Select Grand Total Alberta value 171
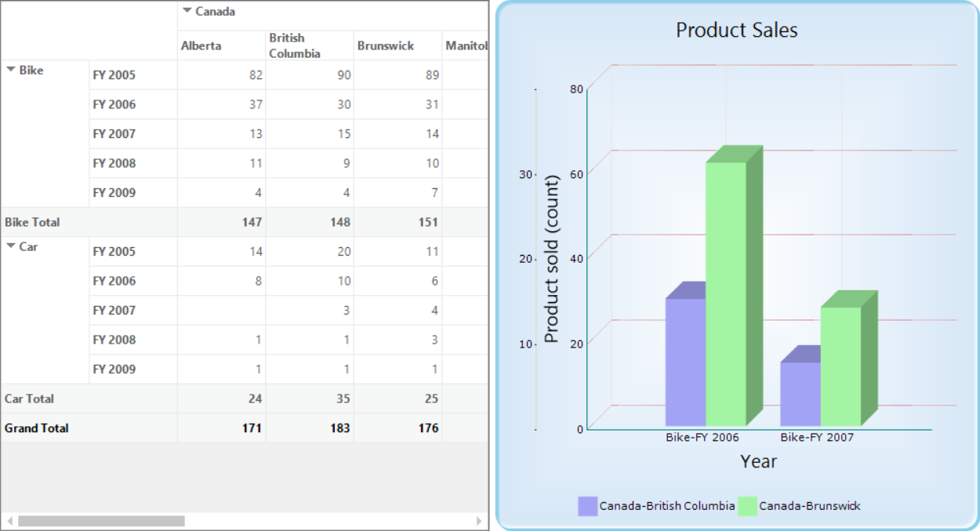 pos(222,428)
